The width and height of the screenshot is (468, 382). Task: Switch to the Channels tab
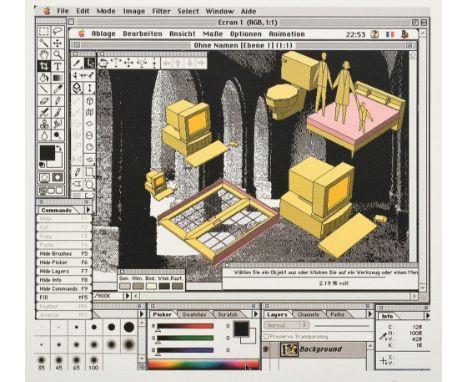(308, 314)
